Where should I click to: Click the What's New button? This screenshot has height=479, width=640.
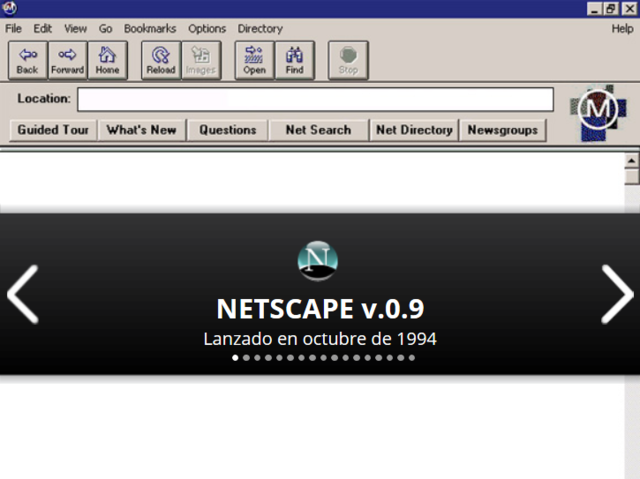pyautogui.click(x=141, y=130)
